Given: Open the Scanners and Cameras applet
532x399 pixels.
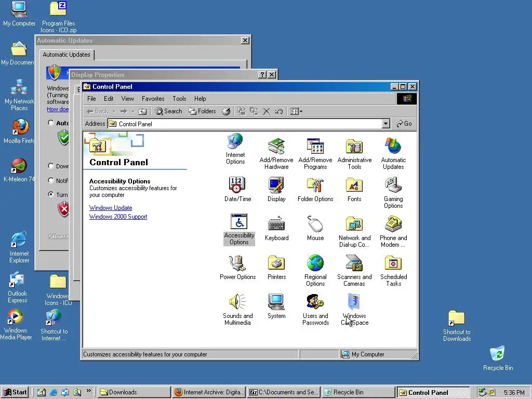Looking at the screenshot, I should pyautogui.click(x=354, y=271).
